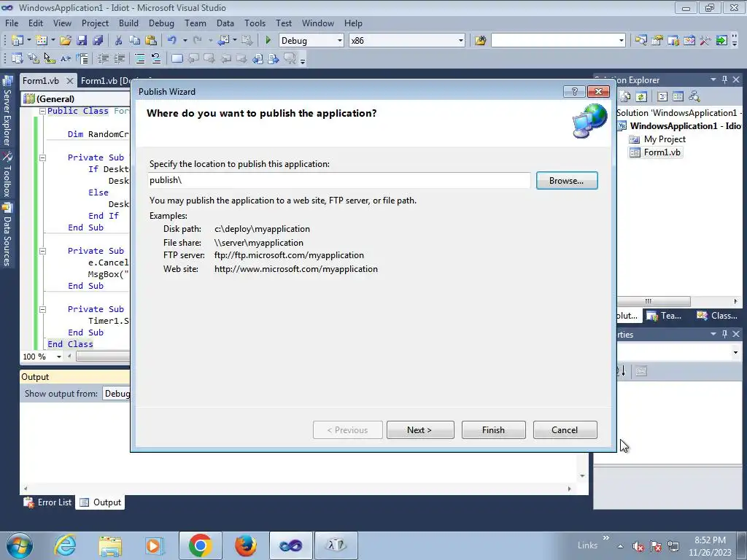Image resolution: width=747 pixels, height=560 pixels.
Task: Click the Copy toolbar icon
Action: (135, 41)
